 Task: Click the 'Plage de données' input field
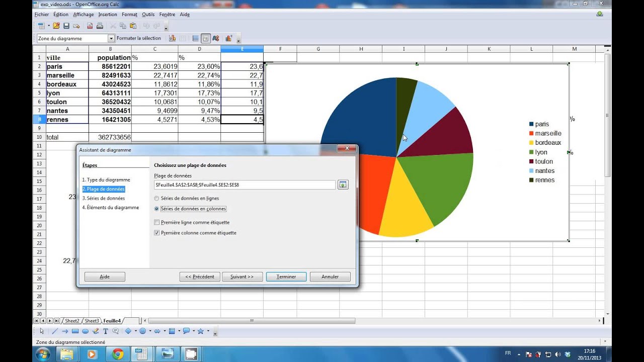(x=245, y=185)
